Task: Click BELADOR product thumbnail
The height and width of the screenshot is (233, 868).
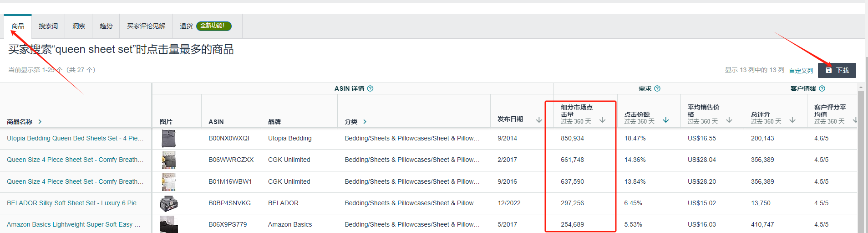Action: [168, 203]
